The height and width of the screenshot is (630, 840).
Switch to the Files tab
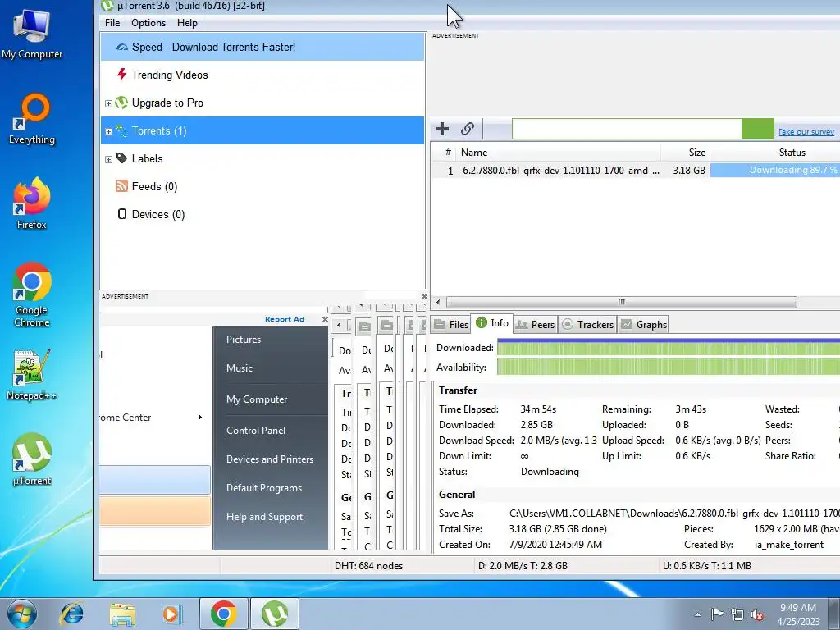point(451,324)
